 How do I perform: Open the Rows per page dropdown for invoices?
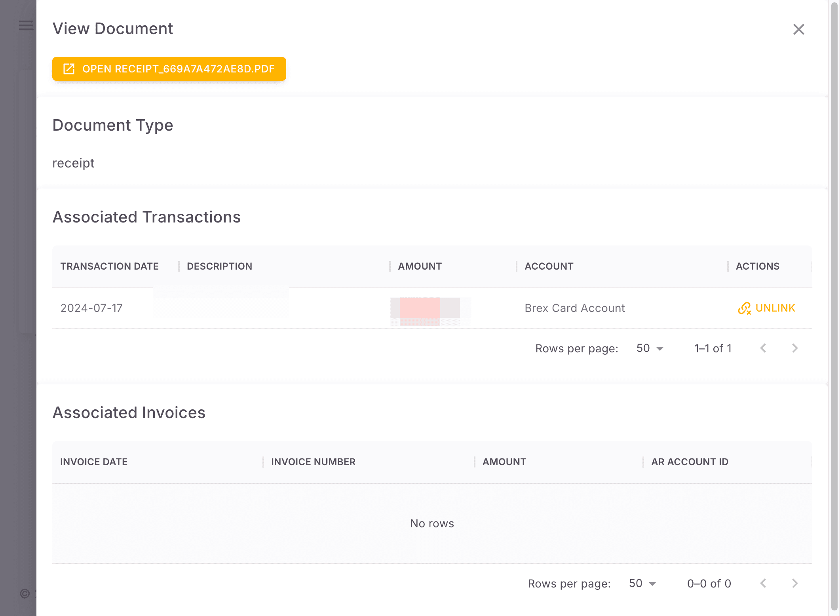[x=641, y=583]
